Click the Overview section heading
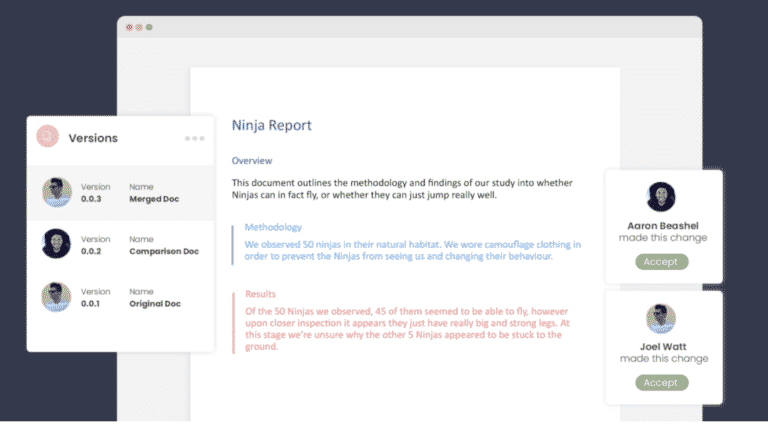The width and height of the screenshot is (768, 424). (252, 161)
